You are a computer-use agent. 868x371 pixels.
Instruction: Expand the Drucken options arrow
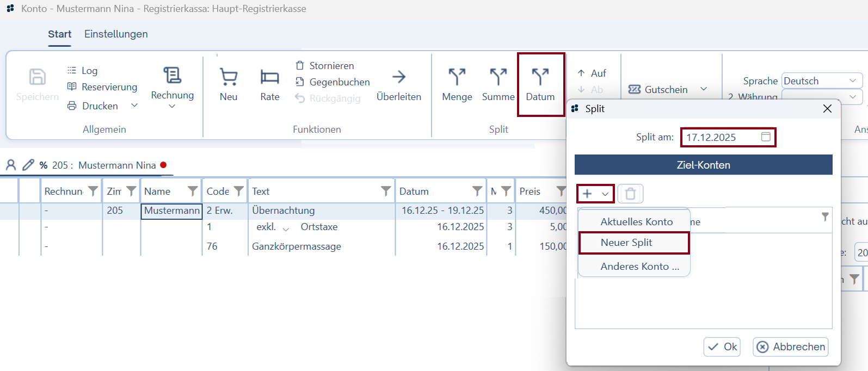(x=134, y=106)
